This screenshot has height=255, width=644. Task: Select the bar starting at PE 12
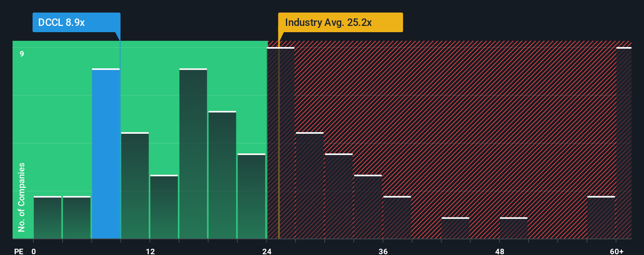click(164, 207)
